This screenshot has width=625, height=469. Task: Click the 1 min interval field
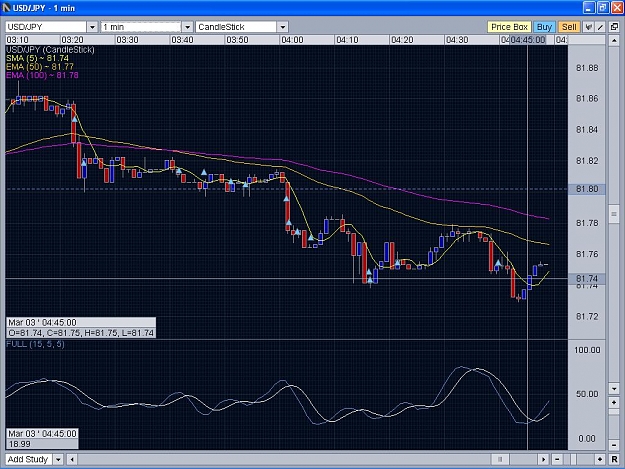point(141,27)
